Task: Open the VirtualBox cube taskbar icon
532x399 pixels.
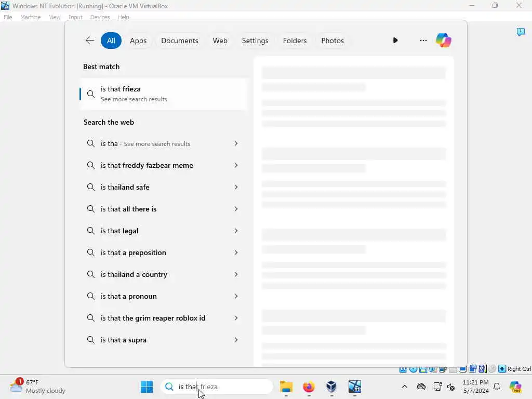Action: point(331,387)
